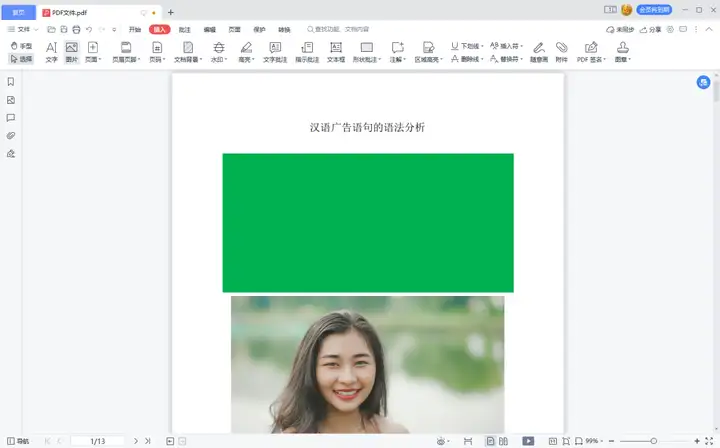Image resolution: width=720 pixels, height=448 pixels.
Task: Open the thumbnails panel in the sidebar
Action: click(x=11, y=100)
